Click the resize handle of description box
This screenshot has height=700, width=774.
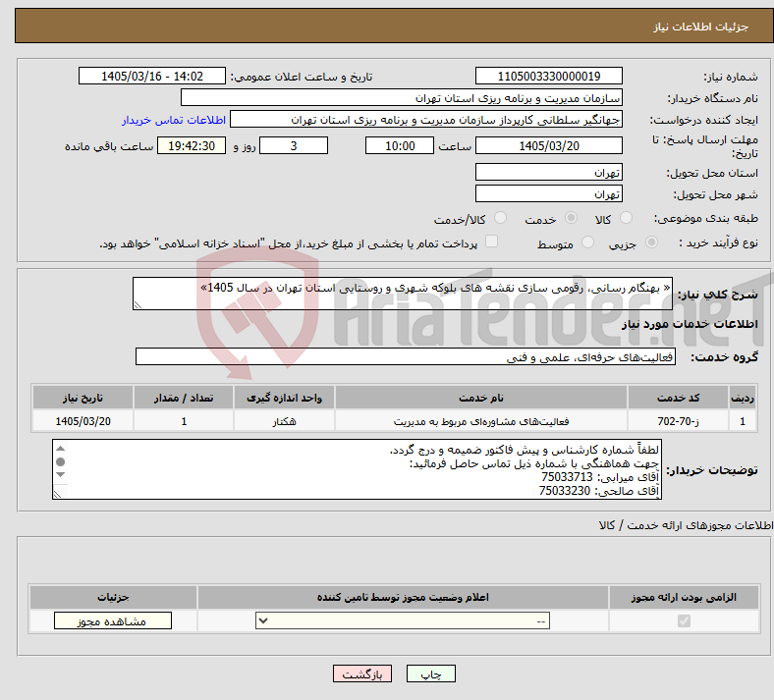[138, 305]
